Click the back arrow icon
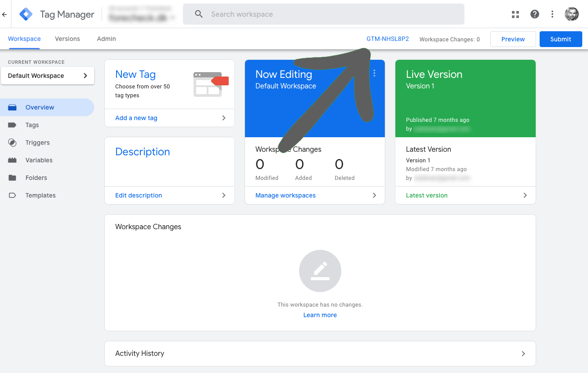588x373 pixels. (4, 14)
